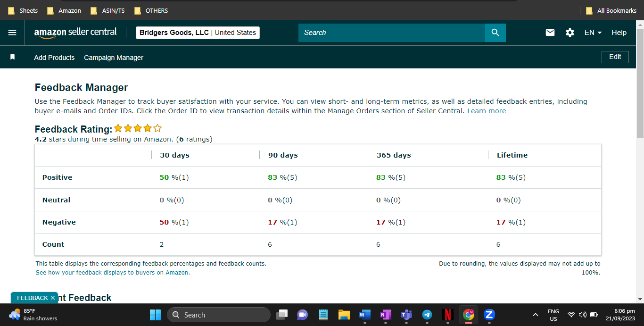Image resolution: width=644 pixels, height=326 pixels.
Task: Click the Edit button in nav bar
Action: [x=615, y=57]
